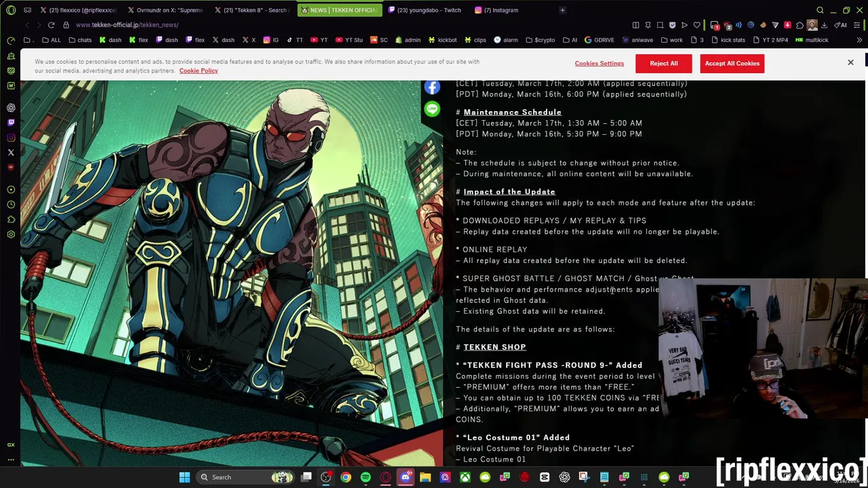Switch to the youngdabo Twitch tab
Viewport: 868px width, 488px height.
tap(427, 10)
